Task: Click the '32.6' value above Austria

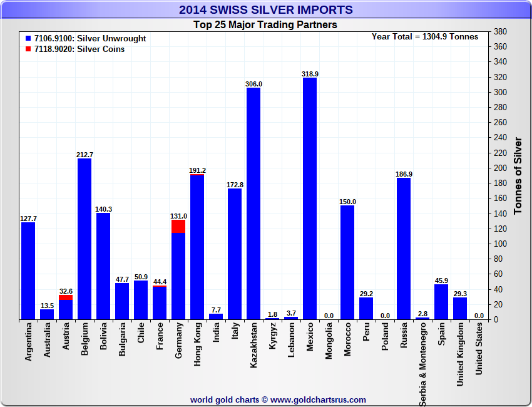Action: pyautogui.click(x=66, y=291)
